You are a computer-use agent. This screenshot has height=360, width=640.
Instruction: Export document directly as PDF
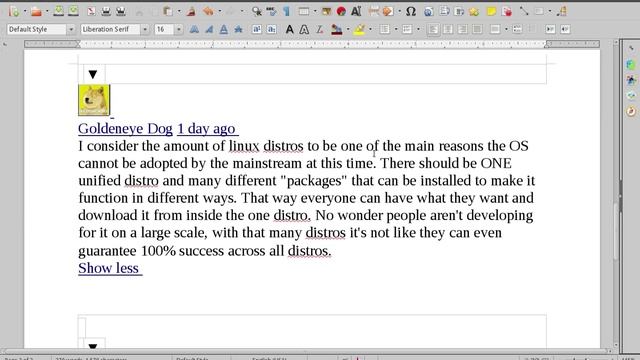91,11
